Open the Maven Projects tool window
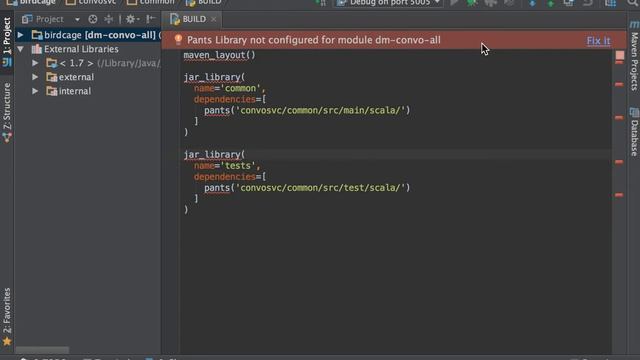 tap(634, 56)
